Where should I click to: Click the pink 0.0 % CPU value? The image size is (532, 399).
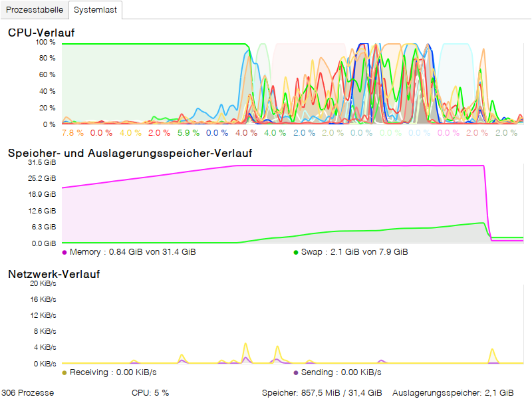click(448, 132)
